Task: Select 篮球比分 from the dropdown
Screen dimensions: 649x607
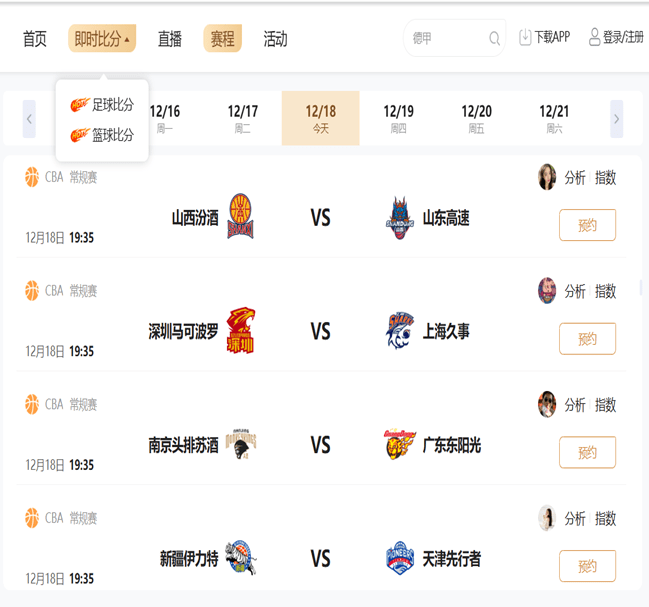Action: click(102, 135)
